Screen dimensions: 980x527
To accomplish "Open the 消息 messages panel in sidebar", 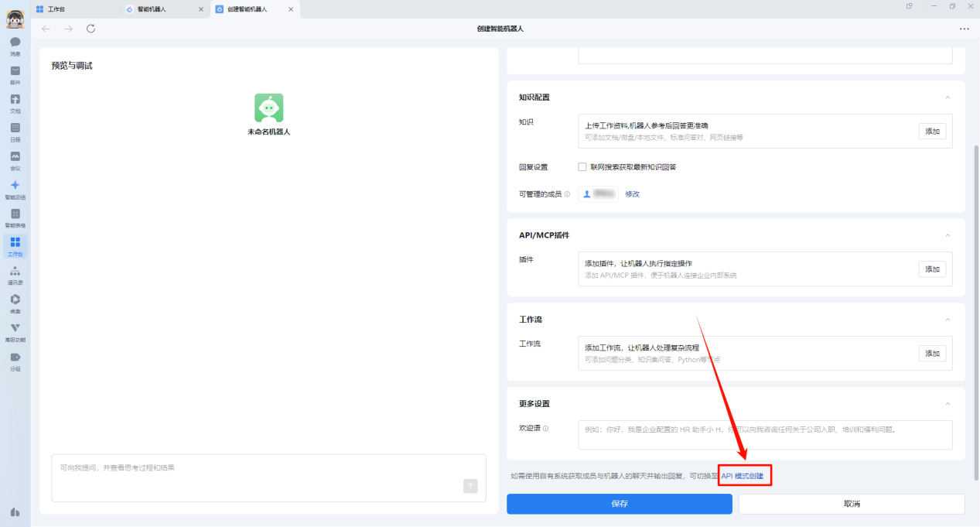I will pyautogui.click(x=15, y=44).
